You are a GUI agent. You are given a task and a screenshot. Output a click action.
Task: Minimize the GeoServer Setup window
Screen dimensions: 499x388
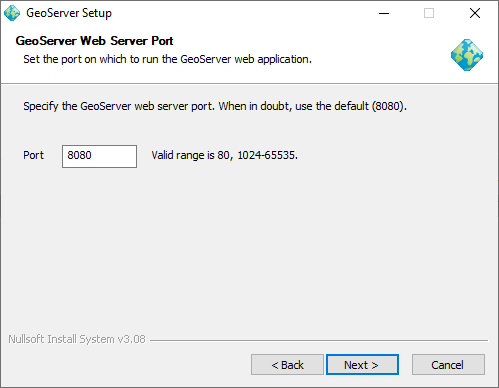click(x=384, y=13)
